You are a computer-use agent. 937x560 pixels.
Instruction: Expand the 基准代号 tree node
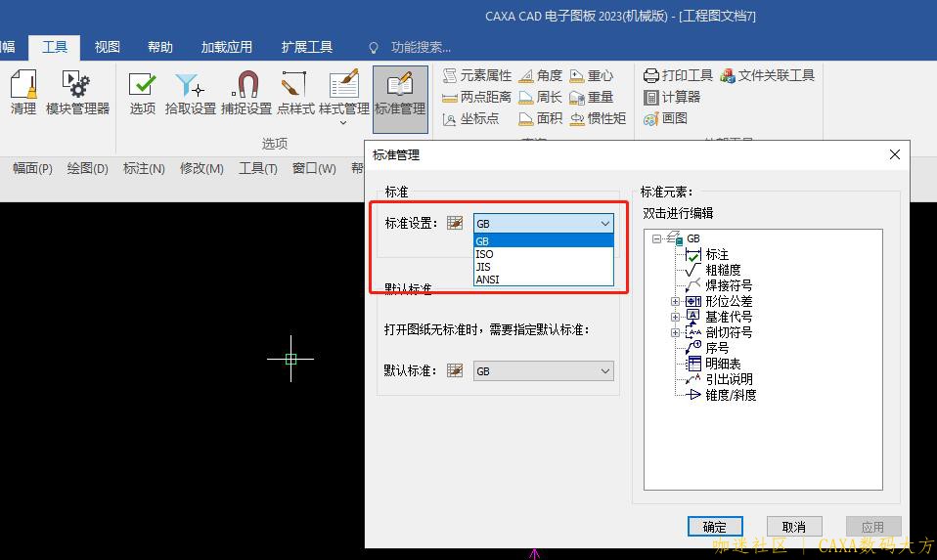(675, 317)
